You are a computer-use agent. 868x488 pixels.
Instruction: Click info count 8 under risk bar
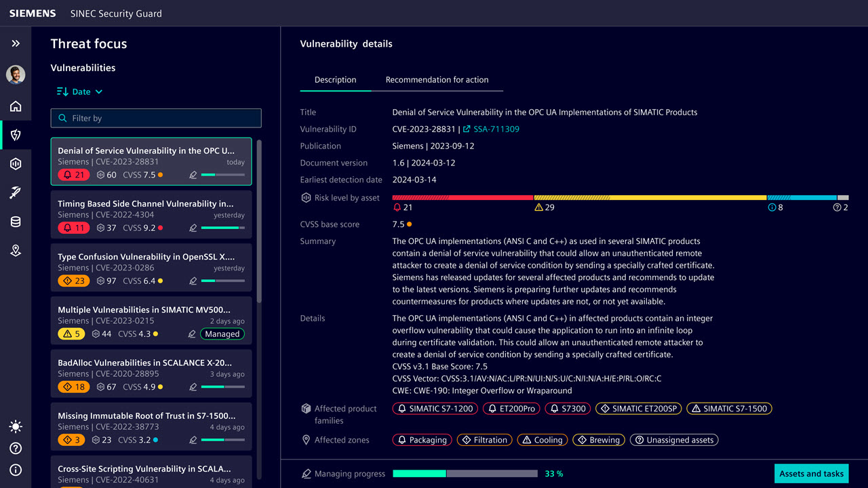pos(775,207)
